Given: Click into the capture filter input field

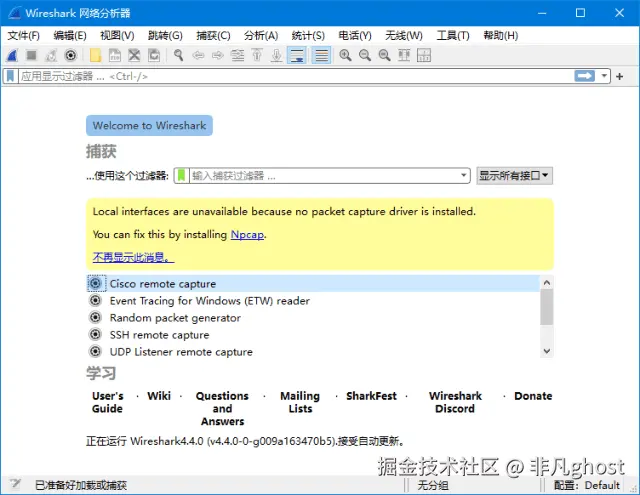Looking at the screenshot, I should (324, 175).
